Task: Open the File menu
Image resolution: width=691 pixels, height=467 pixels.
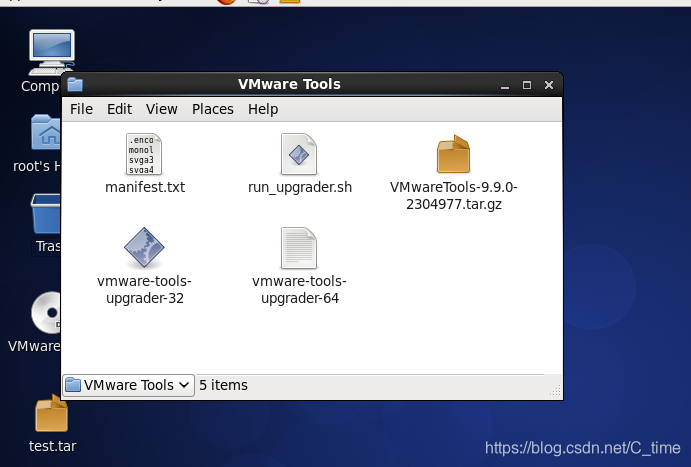Action: tap(82, 109)
